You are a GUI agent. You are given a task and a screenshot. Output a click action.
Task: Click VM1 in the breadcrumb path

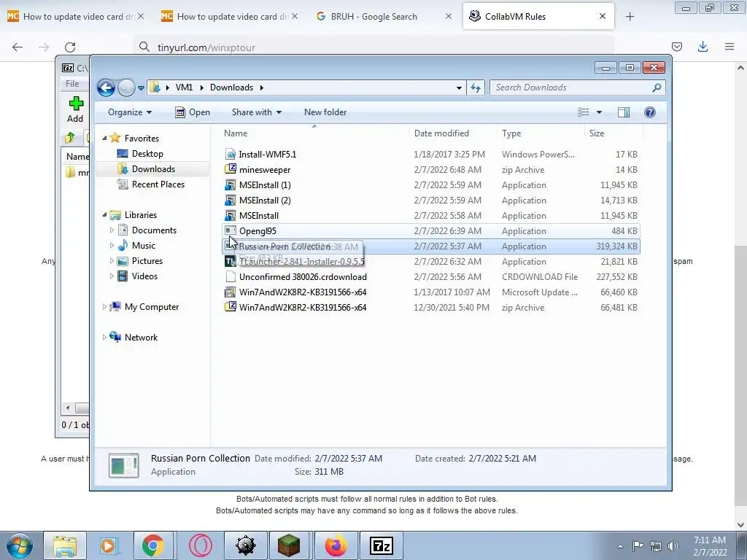click(x=184, y=87)
